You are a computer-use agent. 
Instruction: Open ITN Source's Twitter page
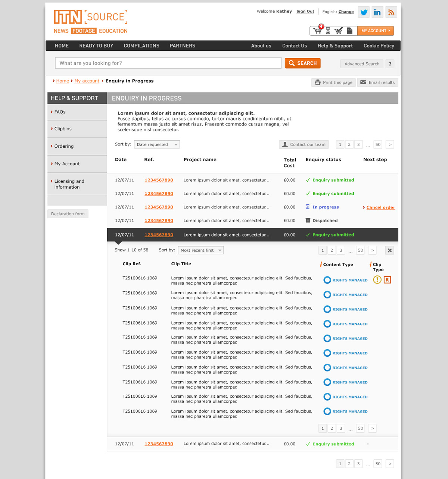363,12
